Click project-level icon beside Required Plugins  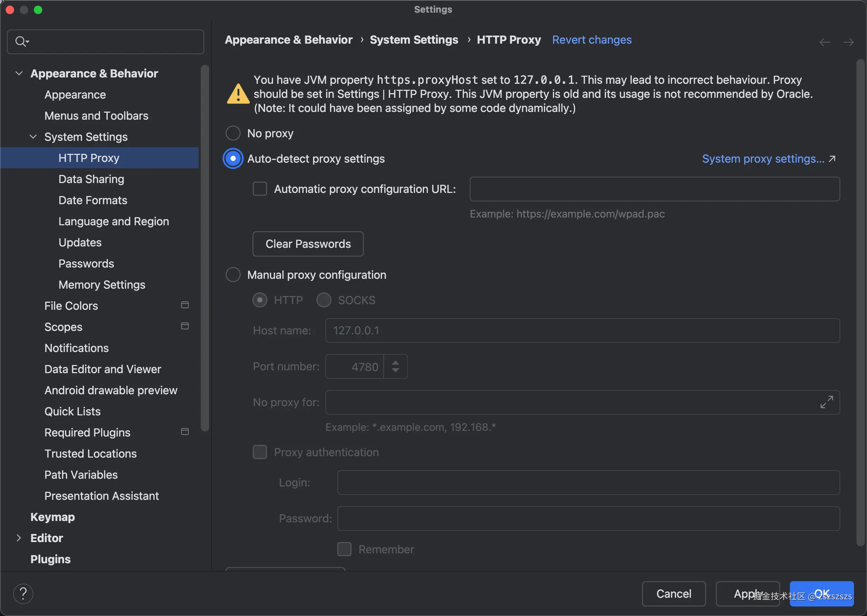[185, 432]
